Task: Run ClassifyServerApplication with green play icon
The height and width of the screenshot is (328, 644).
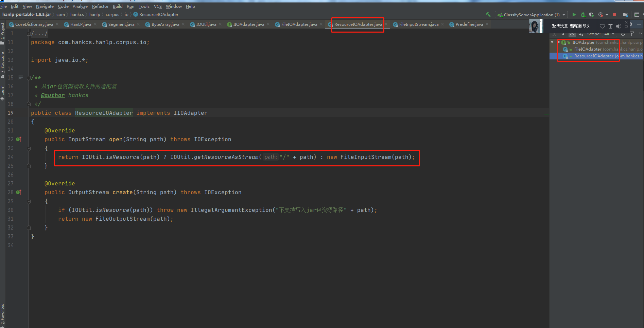Action: click(574, 15)
